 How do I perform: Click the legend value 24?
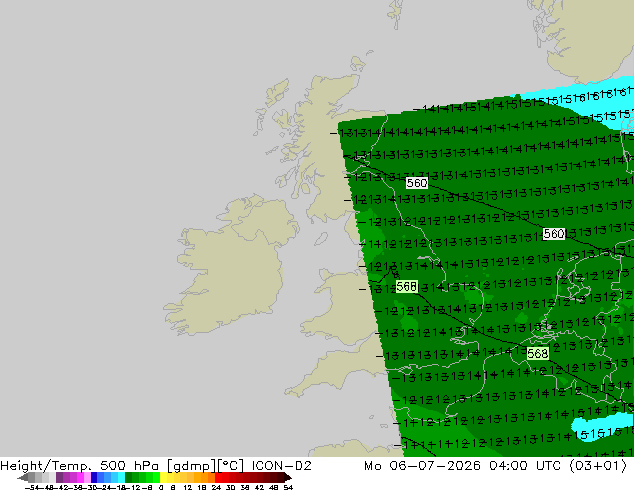point(216,487)
